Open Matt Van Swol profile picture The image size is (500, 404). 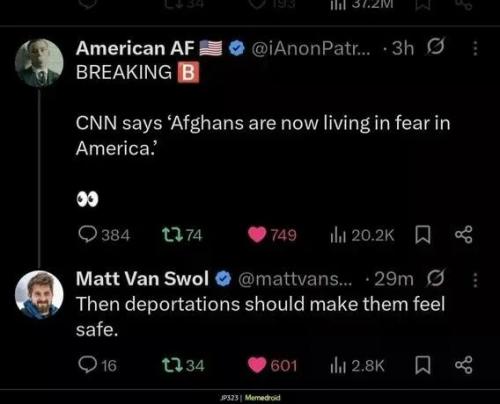[39, 295]
